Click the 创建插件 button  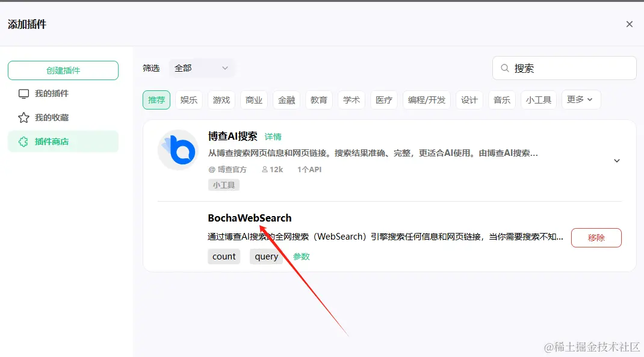(63, 70)
